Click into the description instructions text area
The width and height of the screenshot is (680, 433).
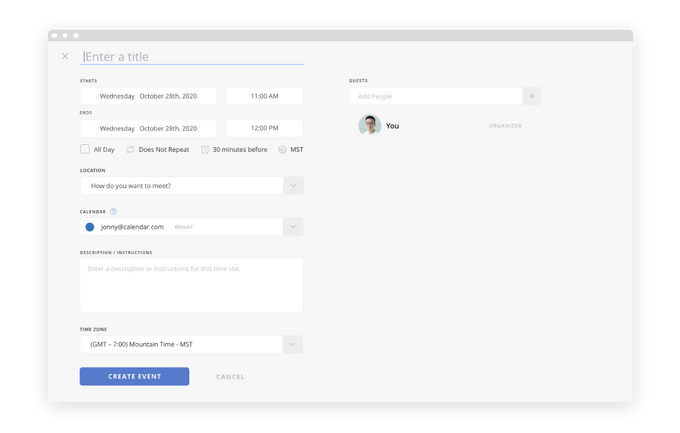(x=191, y=285)
